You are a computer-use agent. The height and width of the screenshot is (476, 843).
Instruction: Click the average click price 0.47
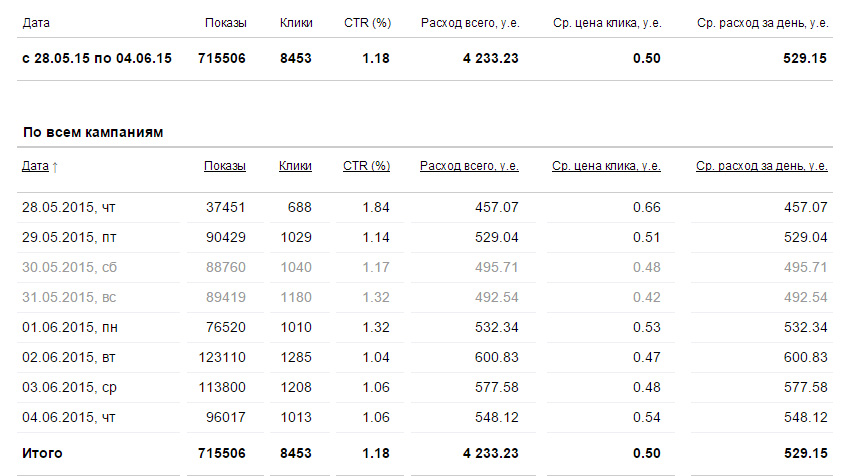click(x=647, y=358)
